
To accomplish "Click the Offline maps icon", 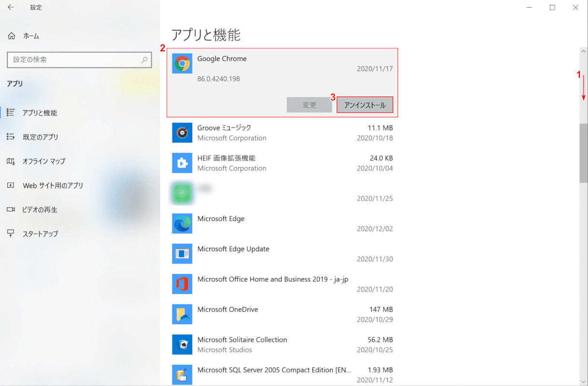I will tap(11, 161).
